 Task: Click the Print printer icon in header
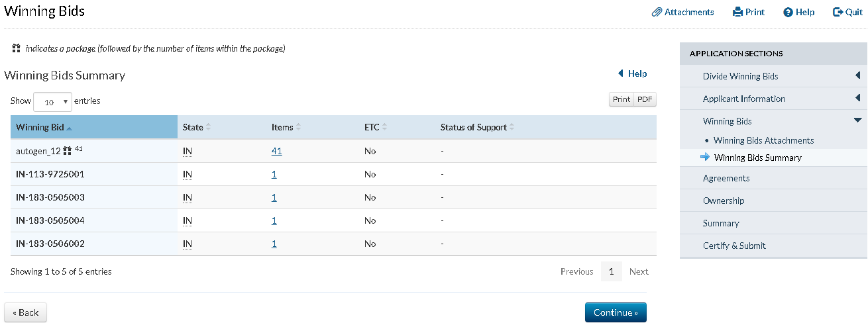click(x=737, y=12)
